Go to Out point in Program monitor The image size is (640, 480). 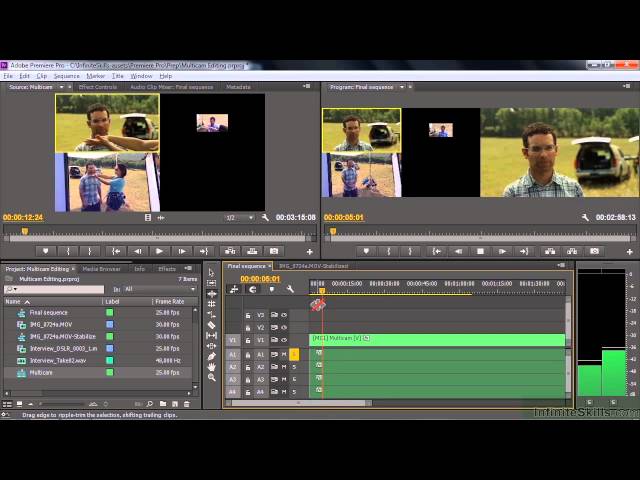coord(524,251)
